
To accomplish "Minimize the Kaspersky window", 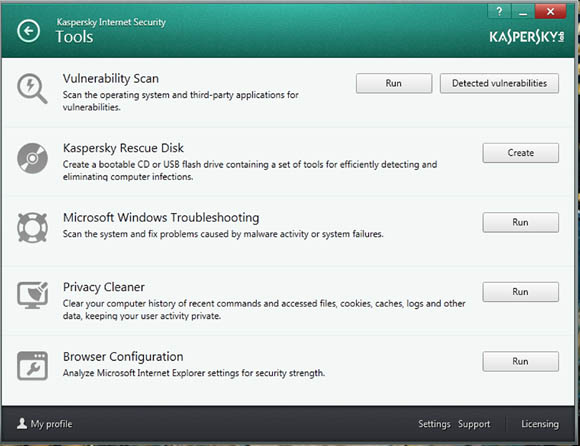I will point(523,12).
